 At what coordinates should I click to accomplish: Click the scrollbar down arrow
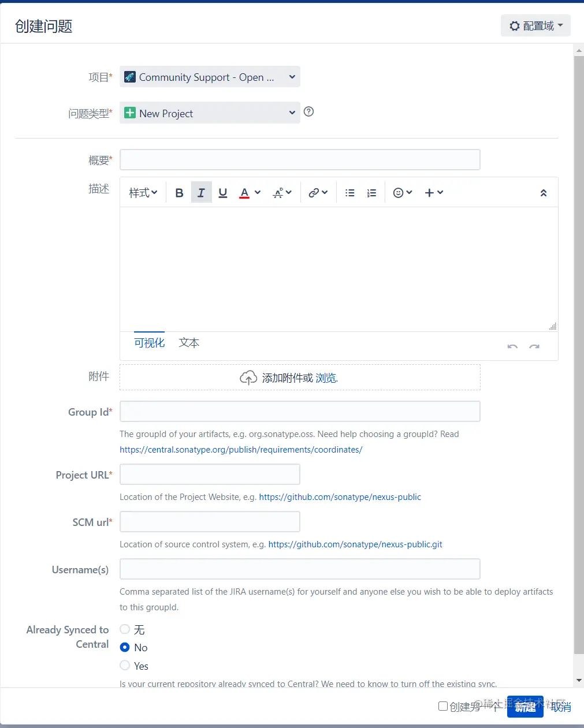click(x=579, y=681)
